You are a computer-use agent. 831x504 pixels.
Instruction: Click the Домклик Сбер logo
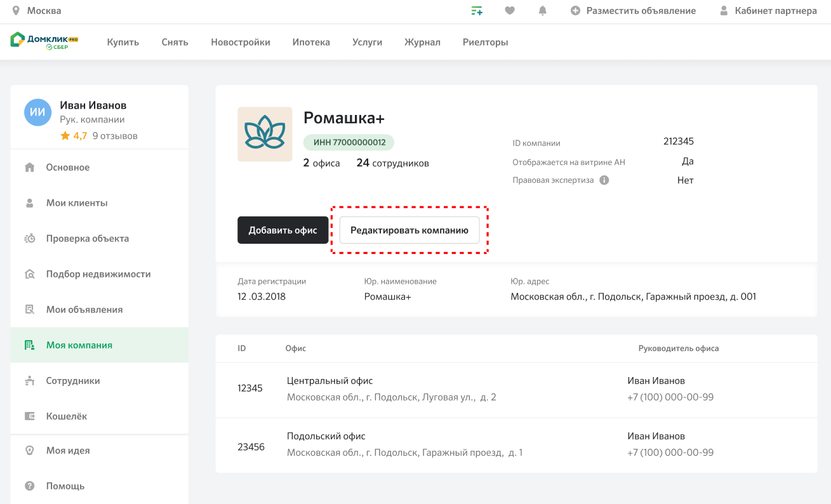44,42
